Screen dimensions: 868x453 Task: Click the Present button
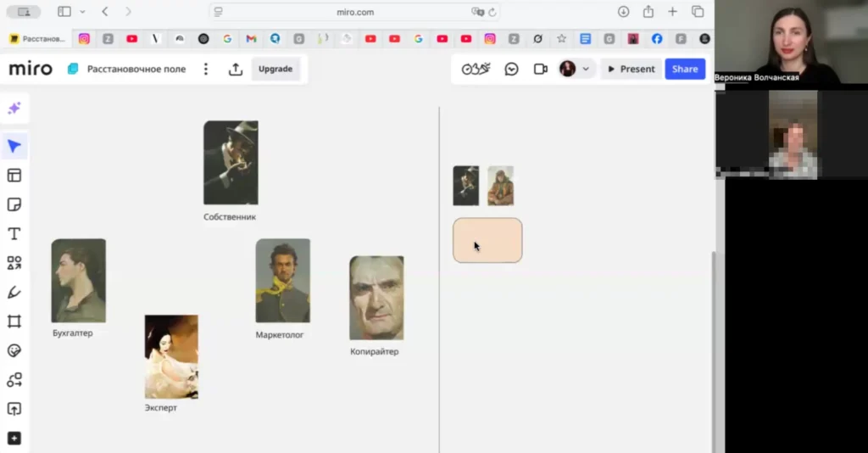[631, 69]
